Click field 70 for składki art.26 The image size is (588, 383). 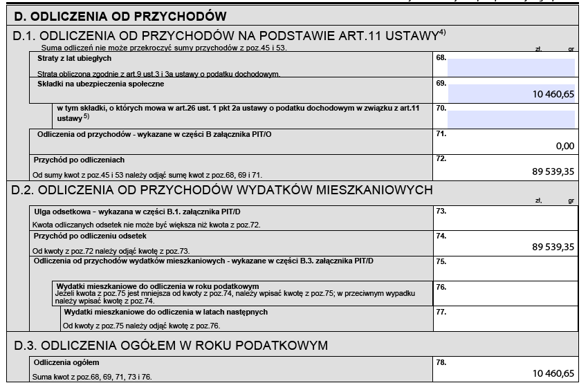click(x=511, y=120)
